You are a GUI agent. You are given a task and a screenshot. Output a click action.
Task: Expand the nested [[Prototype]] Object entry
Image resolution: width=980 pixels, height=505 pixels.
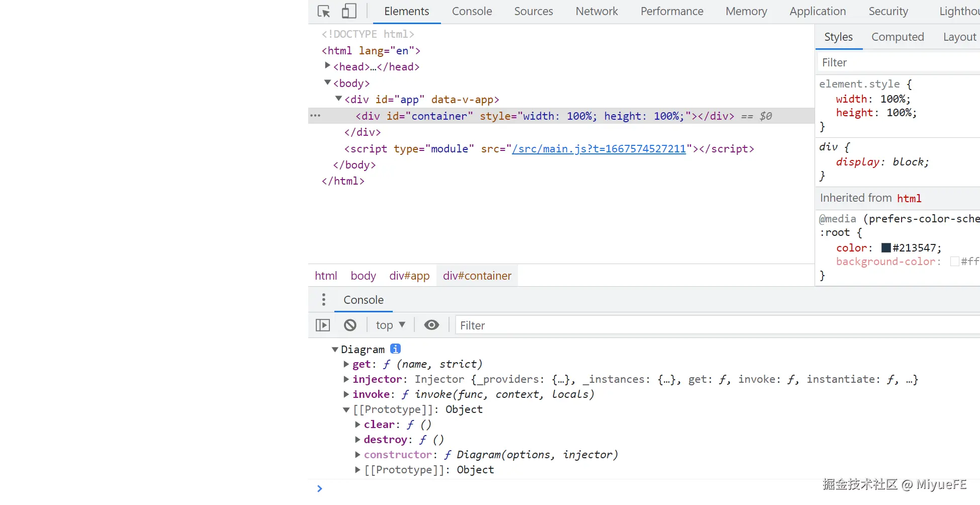(x=358, y=470)
